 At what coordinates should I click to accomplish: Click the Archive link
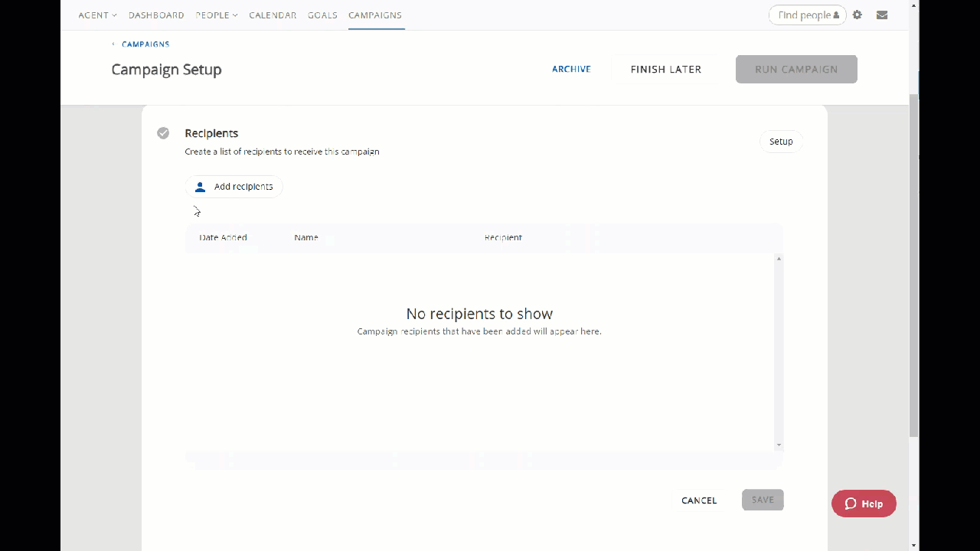571,69
